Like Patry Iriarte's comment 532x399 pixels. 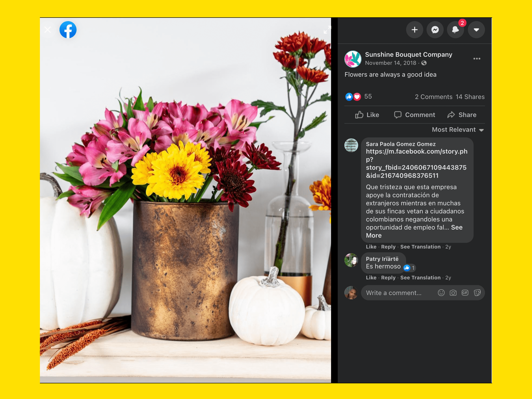[371, 278]
